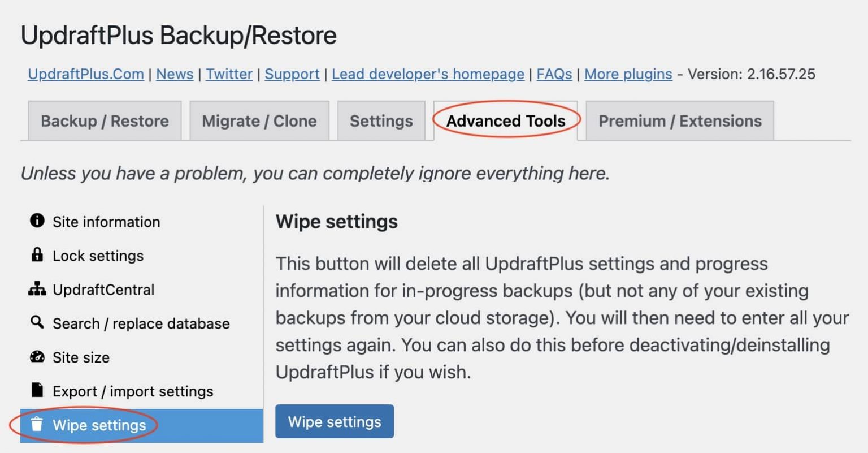Visit the Support link

(x=292, y=74)
